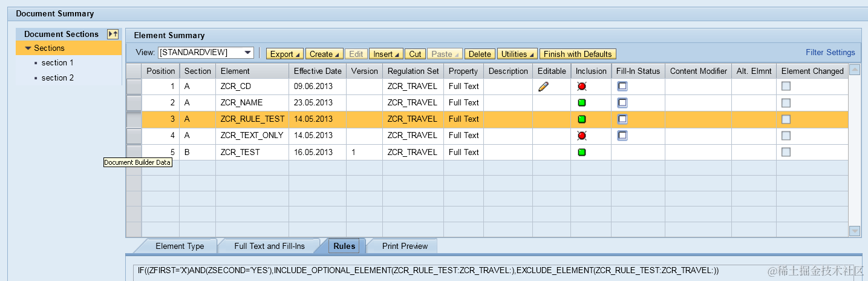Image resolution: width=868 pixels, height=281 pixels.
Task: Click the table scroll-up arrow
Action: coord(855,70)
